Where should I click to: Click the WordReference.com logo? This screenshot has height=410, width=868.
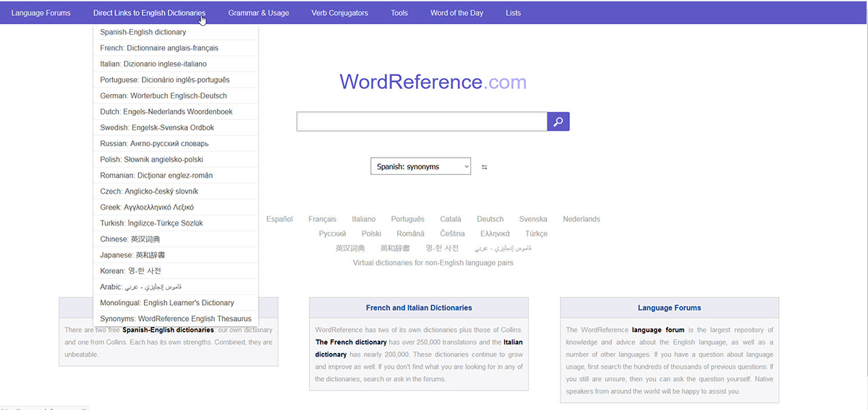(433, 82)
